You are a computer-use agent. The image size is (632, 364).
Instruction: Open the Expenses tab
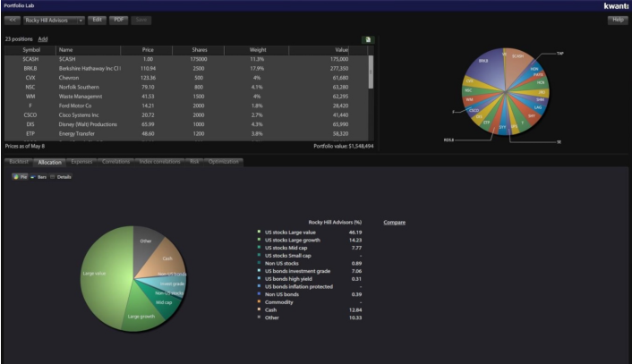tap(81, 162)
